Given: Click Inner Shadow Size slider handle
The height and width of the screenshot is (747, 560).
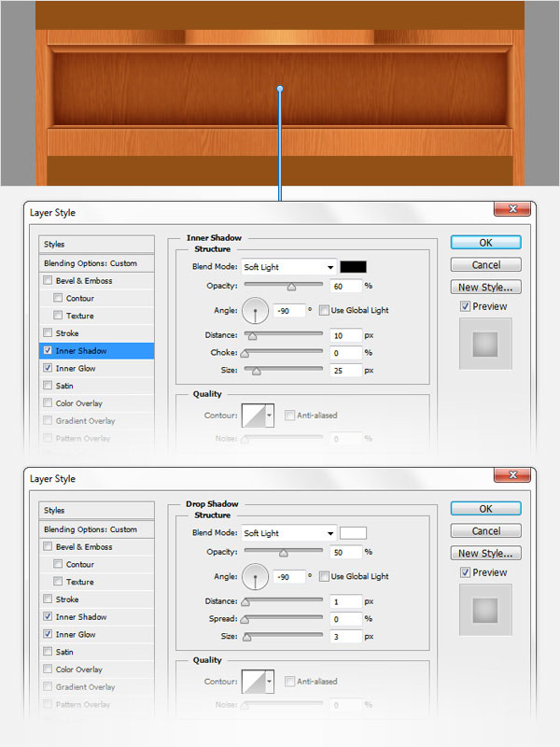Looking at the screenshot, I should tap(256, 372).
